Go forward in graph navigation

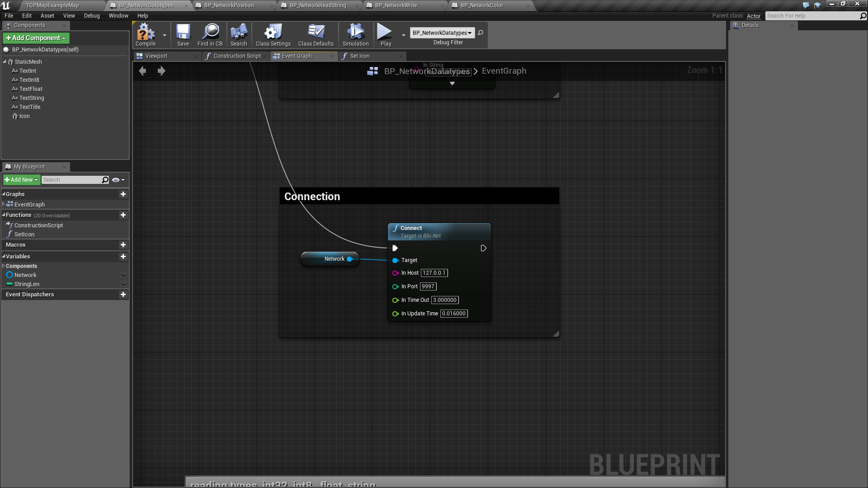pyautogui.click(x=161, y=71)
